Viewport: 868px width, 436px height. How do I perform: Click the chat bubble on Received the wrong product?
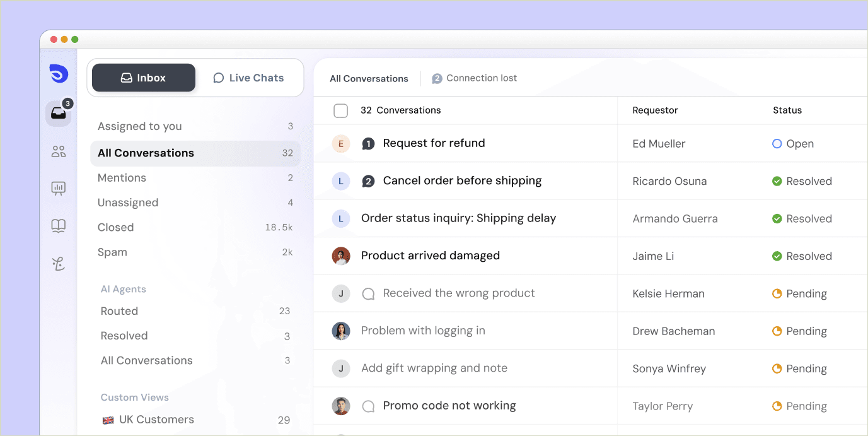[x=369, y=293]
